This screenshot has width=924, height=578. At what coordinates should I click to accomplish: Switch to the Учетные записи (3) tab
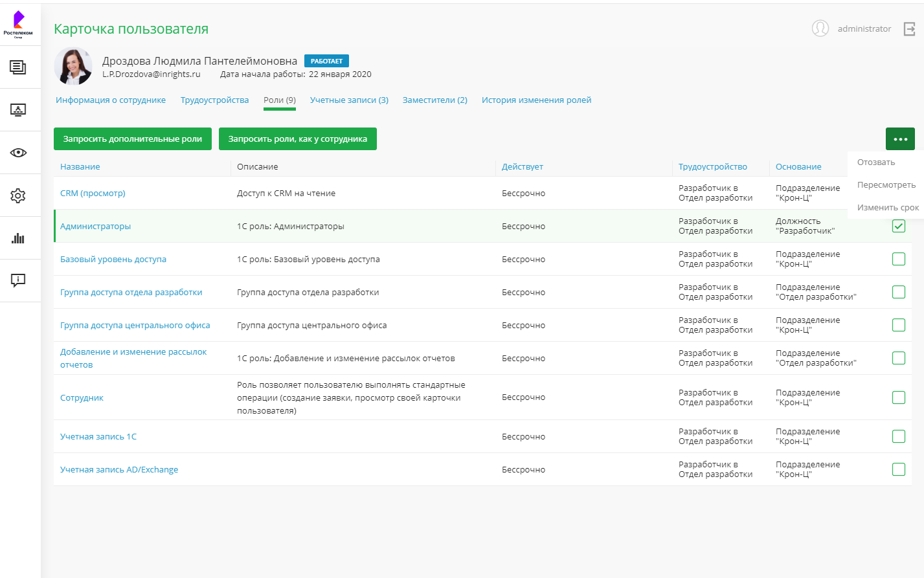[x=349, y=100]
